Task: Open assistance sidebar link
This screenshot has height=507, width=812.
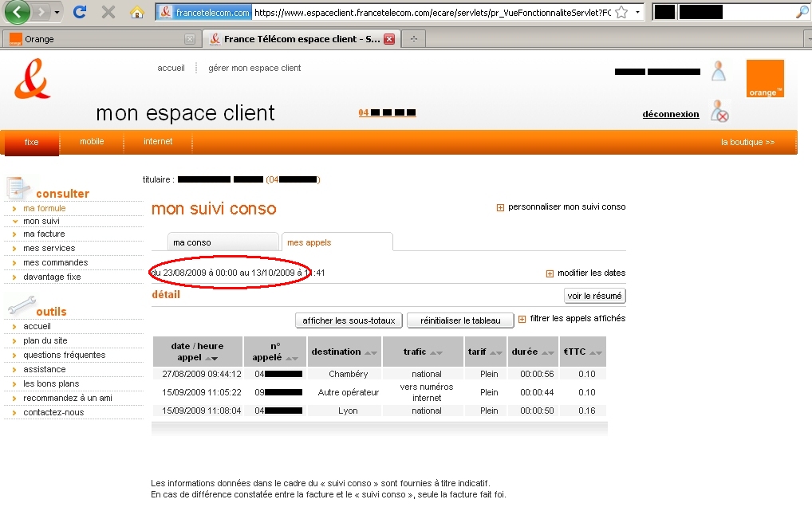Action: click(45, 369)
